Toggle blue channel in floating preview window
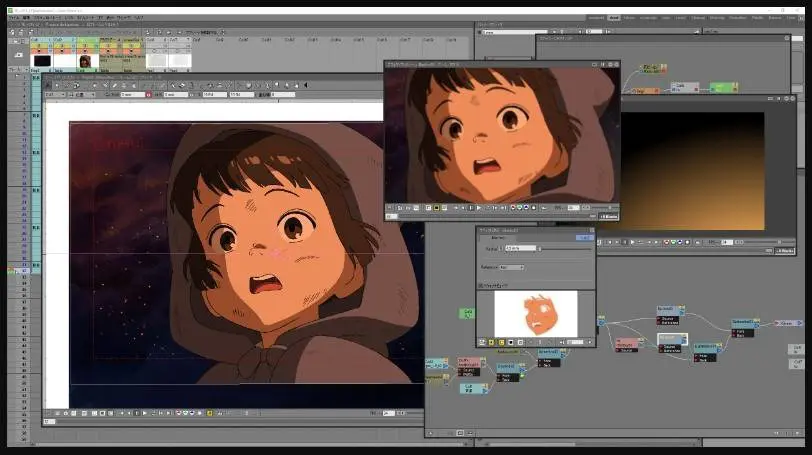 click(526, 208)
